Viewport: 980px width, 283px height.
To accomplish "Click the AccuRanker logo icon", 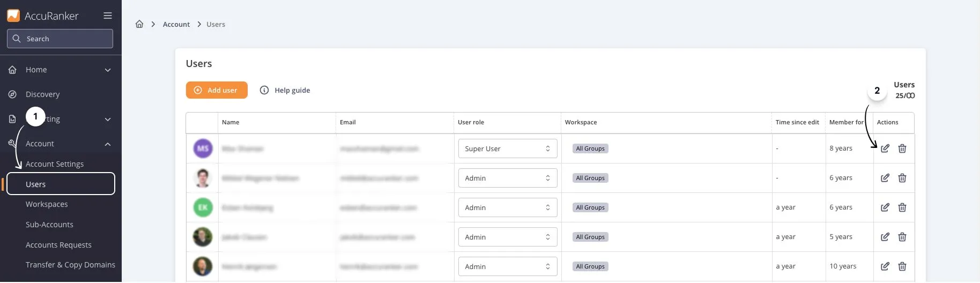I will point(13,16).
